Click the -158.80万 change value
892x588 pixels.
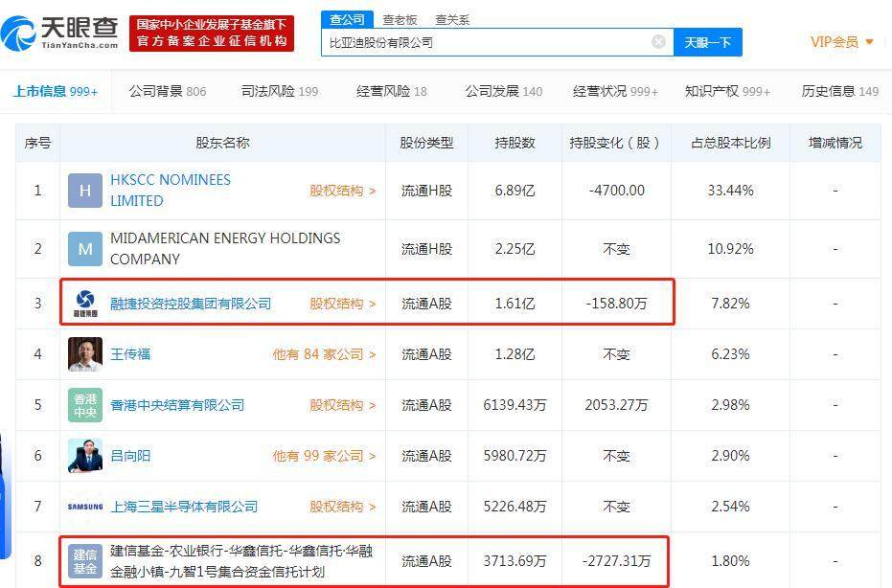click(x=617, y=304)
